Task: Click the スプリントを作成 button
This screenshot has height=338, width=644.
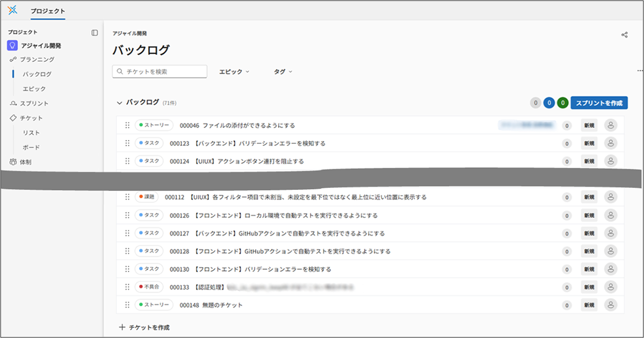Action: [x=599, y=103]
